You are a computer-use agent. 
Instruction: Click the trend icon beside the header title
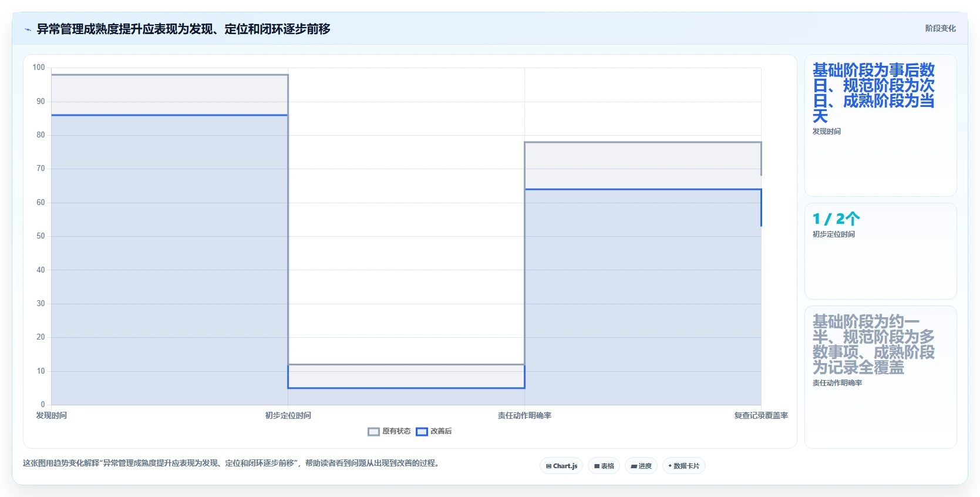tap(28, 29)
